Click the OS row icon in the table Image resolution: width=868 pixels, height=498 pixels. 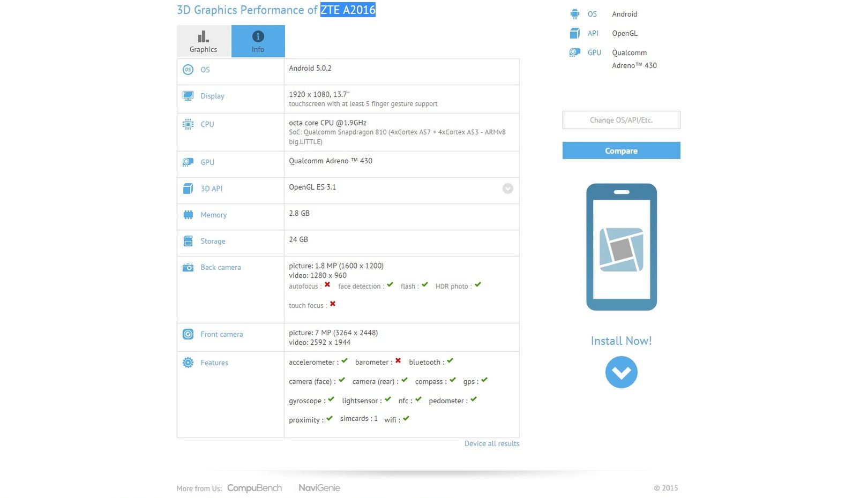pos(188,70)
